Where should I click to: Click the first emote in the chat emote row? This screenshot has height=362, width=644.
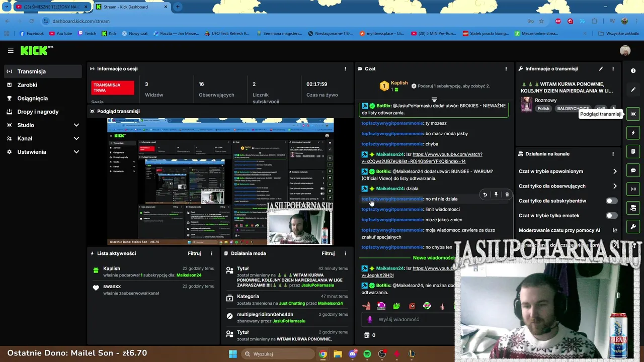[x=366, y=306]
